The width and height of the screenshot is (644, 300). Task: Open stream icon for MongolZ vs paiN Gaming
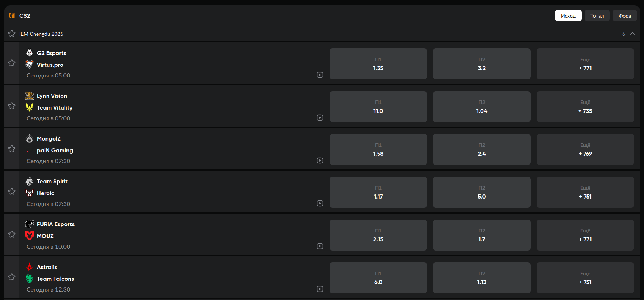pyautogui.click(x=320, y=161)
